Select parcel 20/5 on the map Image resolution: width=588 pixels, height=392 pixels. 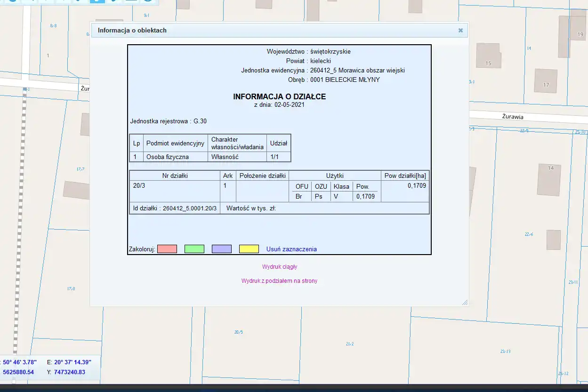238,332
